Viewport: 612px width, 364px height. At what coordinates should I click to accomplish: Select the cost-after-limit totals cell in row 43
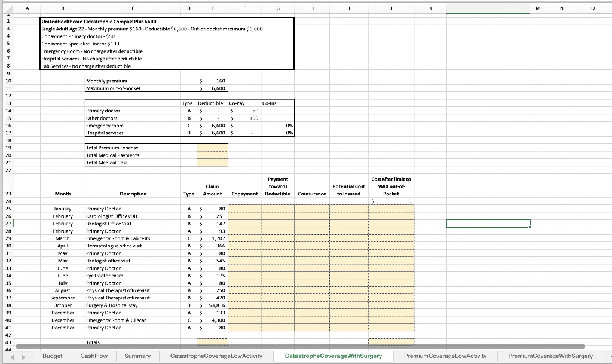pos(391,342)
